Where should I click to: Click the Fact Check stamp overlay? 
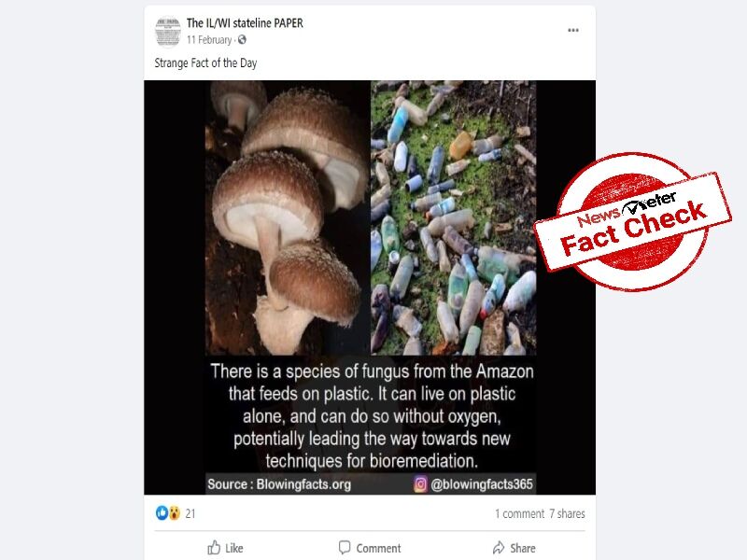[631, 215]
